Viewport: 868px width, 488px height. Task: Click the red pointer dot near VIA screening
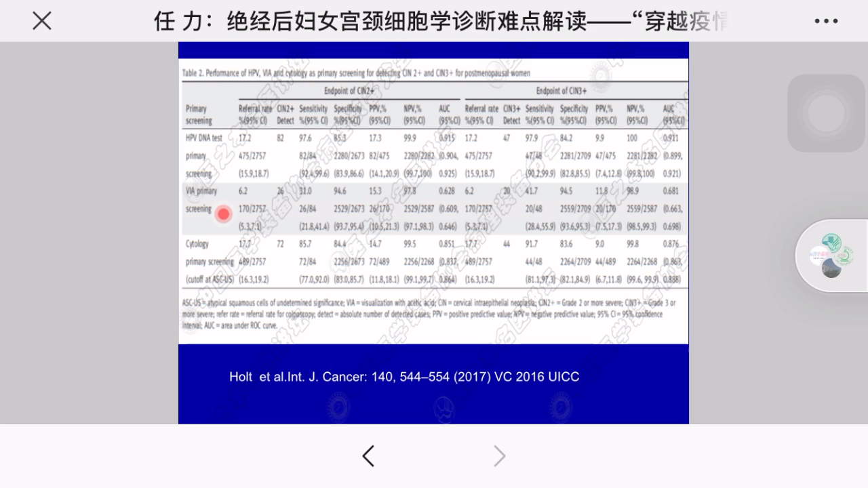pyautogui.click(x=222, y=214)
